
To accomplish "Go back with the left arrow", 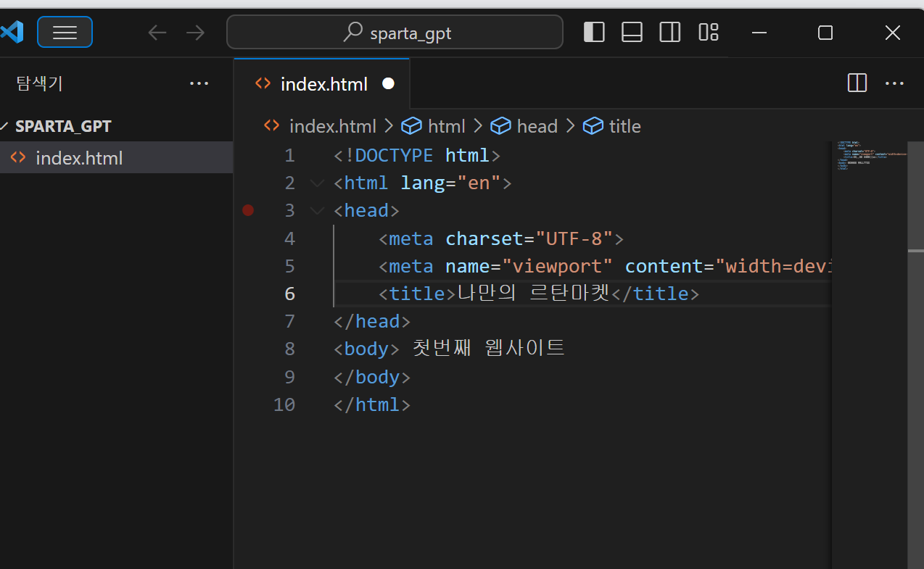I will point(157,32).
